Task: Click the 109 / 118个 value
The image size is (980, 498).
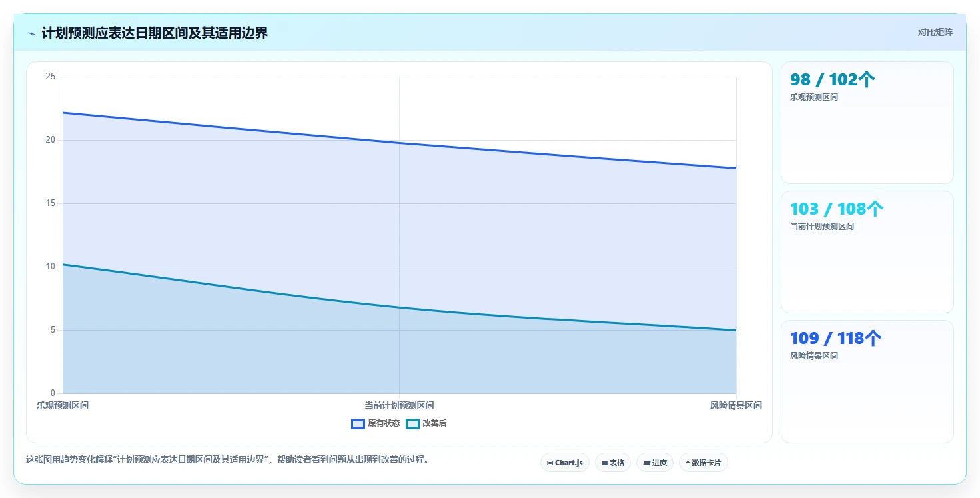Action: click(835, 339)
